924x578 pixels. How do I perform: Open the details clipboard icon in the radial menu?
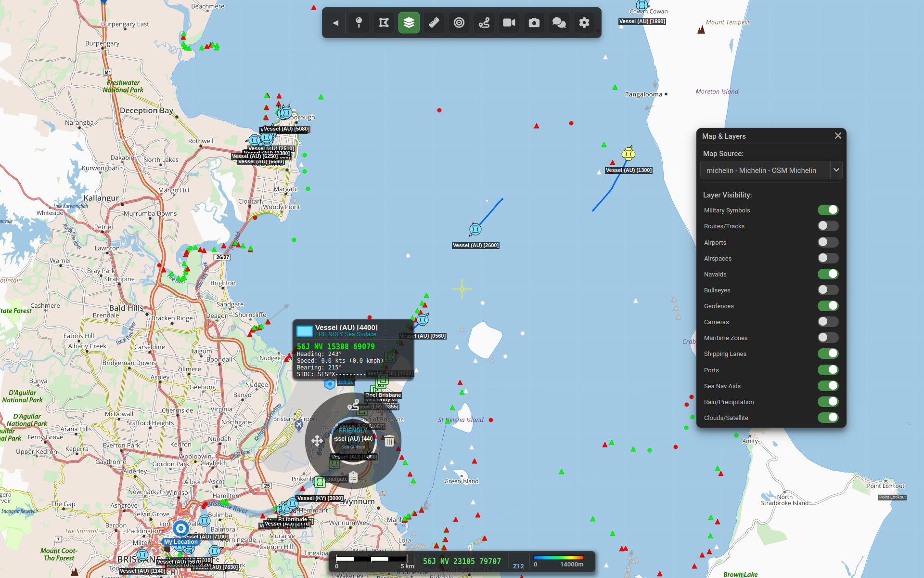click(353, 477)
